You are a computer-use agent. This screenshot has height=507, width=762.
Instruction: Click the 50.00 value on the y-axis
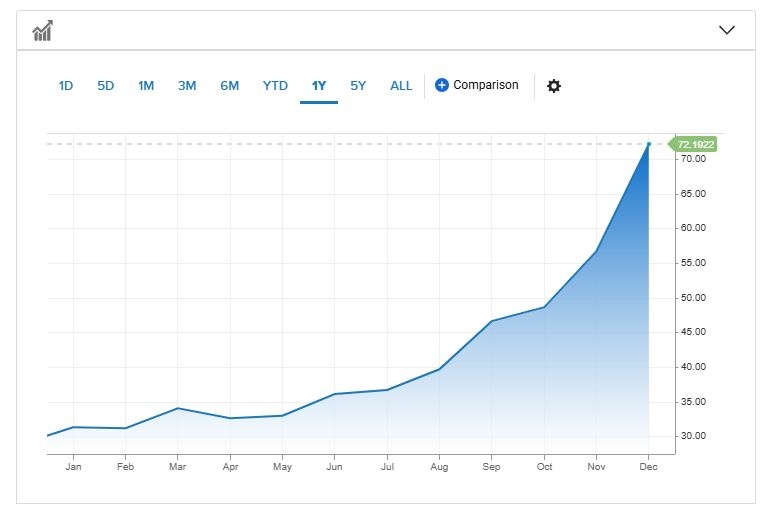(x=692, y=298)
